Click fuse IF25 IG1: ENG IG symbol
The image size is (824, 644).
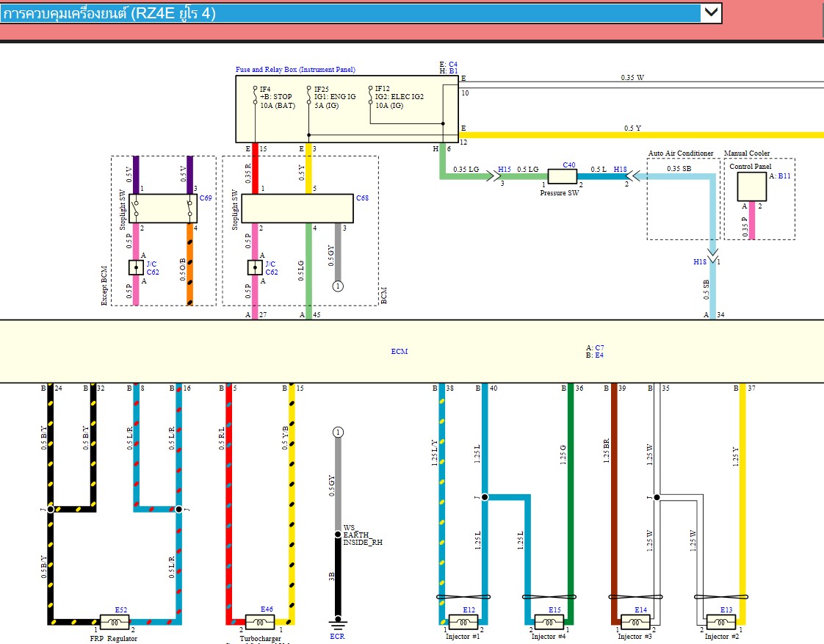coord(310,94)
